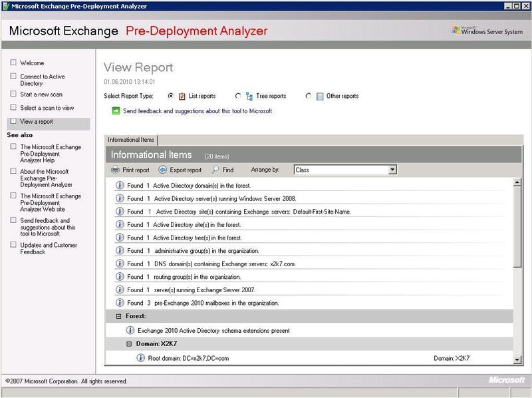
Task: Click the report list scroll-up arrow
Action: point(517,182)
